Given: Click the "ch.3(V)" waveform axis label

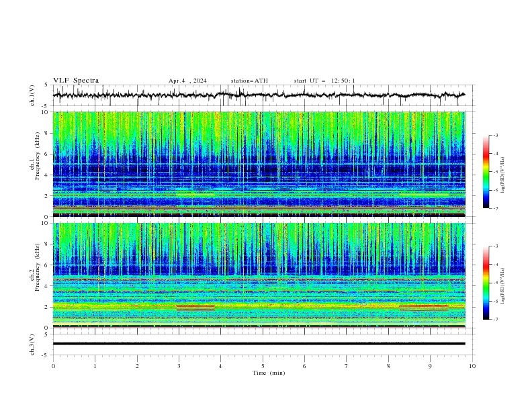Looking at the screenshot, I should point(32,345).
